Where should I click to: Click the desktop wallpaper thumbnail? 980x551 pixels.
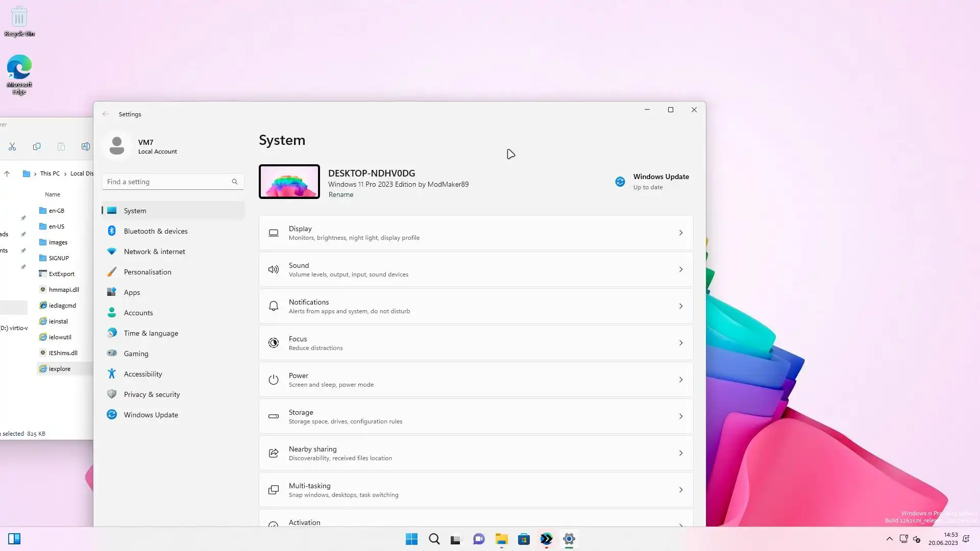coord(289,182)
